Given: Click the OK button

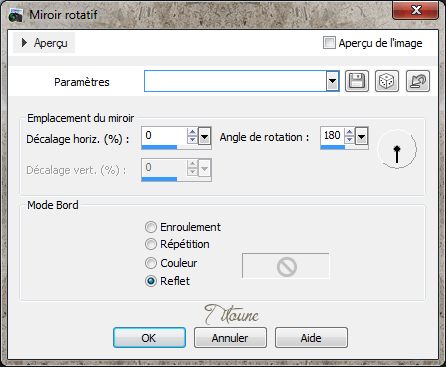Looking at the screenshot, I should [149, 338].
